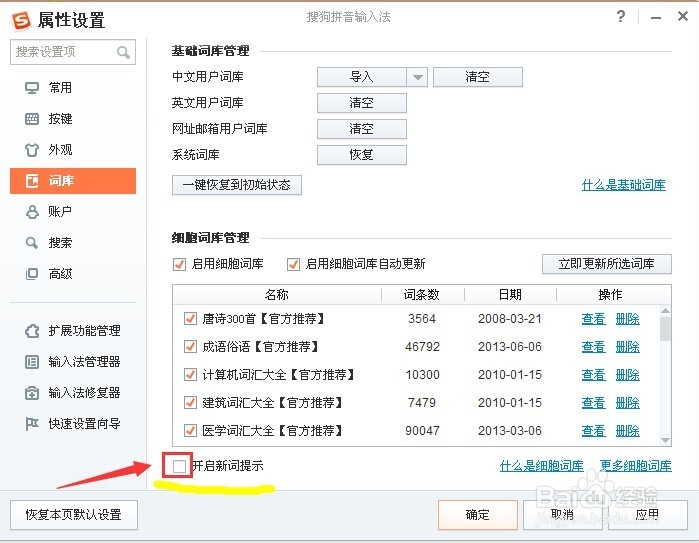Click the monitor icon beside 常用
The width and height of the screenshot is (699, 543).
coord(32,88)
